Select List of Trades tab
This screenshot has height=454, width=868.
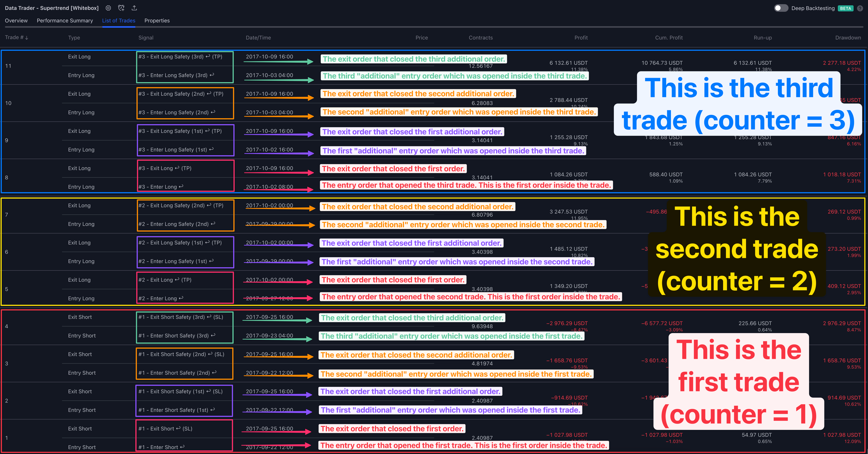[119, 20]
